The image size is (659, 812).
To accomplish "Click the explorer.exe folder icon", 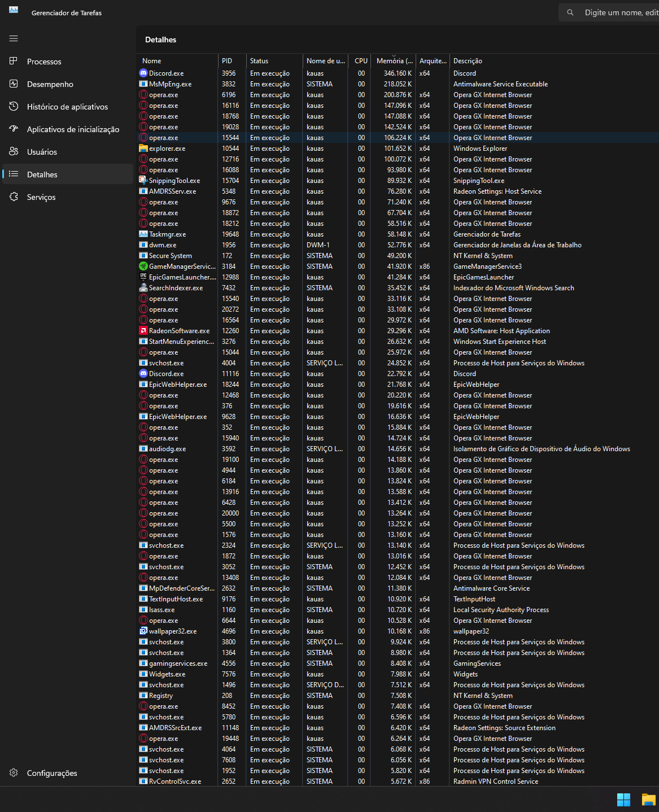I will [x=143, y=148].
